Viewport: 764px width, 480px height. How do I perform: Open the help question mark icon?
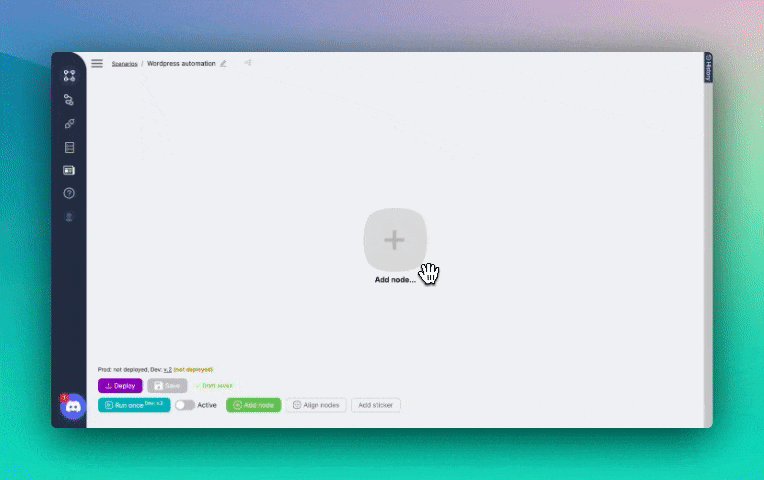coord(69,193)
